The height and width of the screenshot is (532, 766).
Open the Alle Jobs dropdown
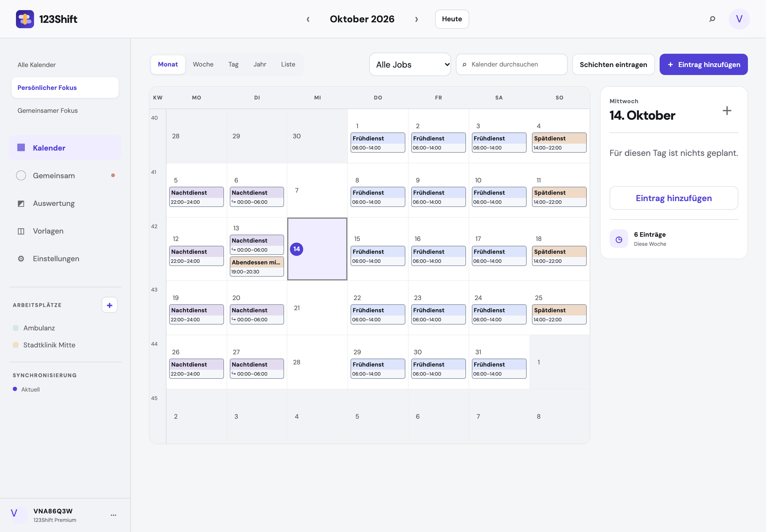[410, 64]
